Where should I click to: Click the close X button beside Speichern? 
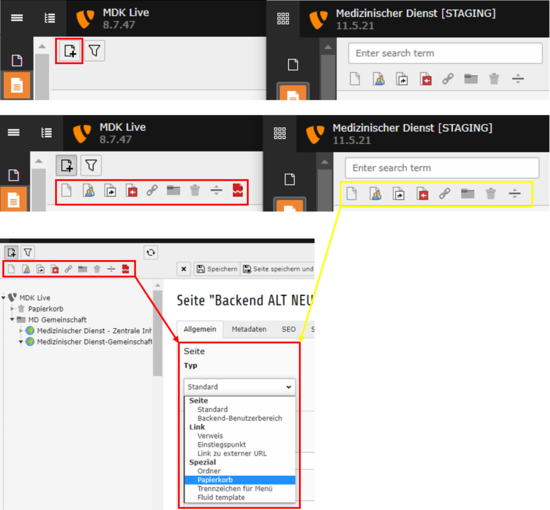183,269
